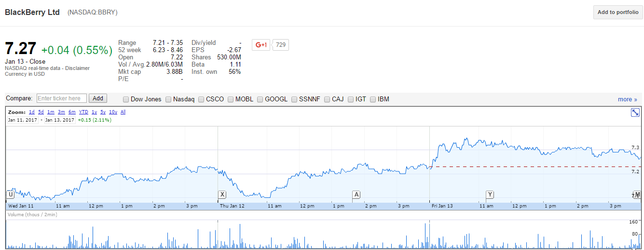644x250 pixels.
Task: Click the EPS value -2.67
Action: (234, 50)
